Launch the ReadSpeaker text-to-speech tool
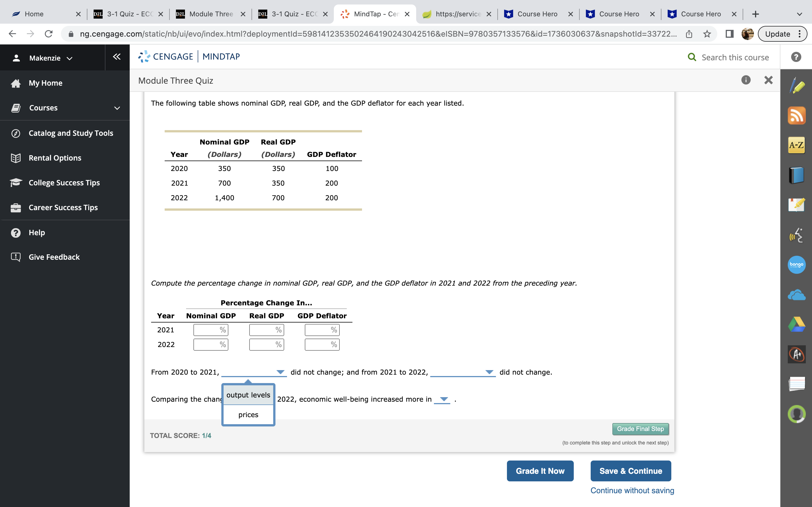 tap(797, 235)
